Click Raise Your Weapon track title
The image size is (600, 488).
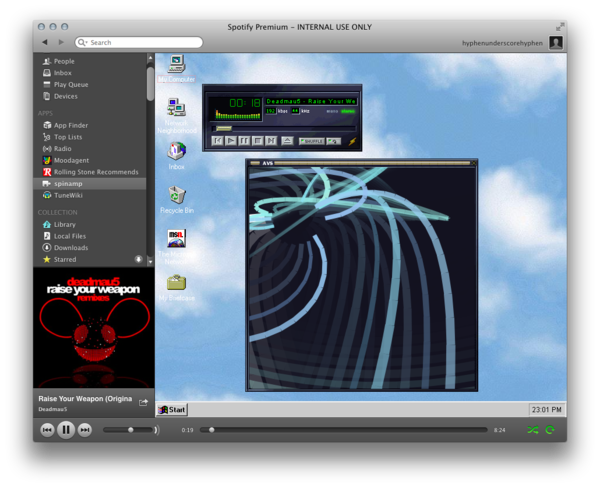point(85,399)
